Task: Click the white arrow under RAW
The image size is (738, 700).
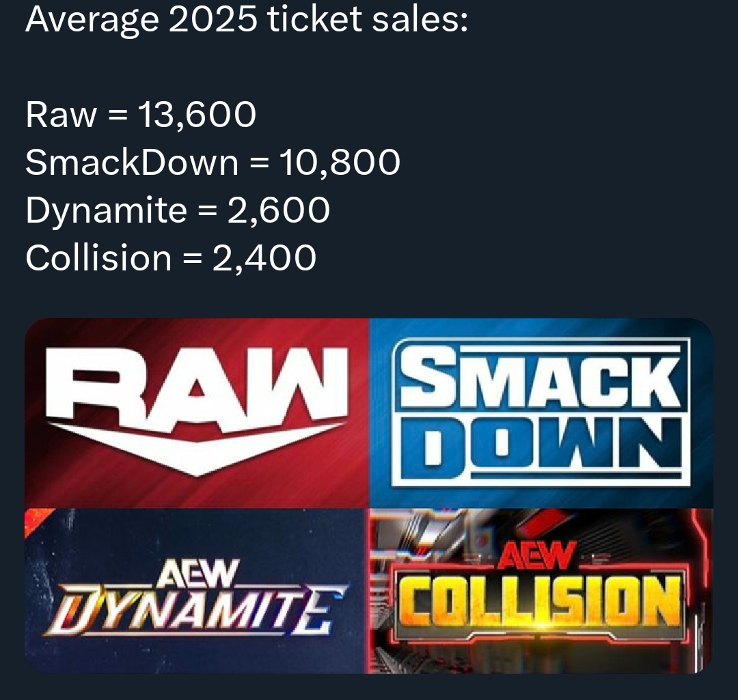Action: coord(195,447)
